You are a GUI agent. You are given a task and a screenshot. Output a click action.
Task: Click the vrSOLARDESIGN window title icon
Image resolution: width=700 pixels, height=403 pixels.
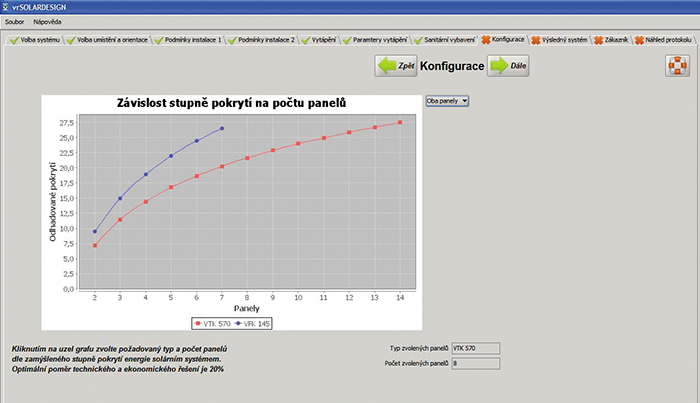[9, 6]
